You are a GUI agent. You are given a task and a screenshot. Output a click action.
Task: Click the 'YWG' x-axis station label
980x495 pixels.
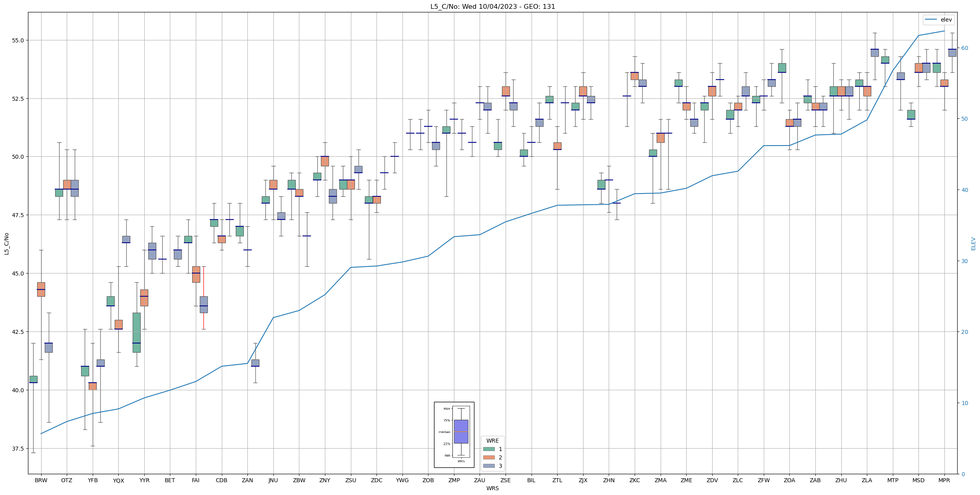(x=402, y=480)
